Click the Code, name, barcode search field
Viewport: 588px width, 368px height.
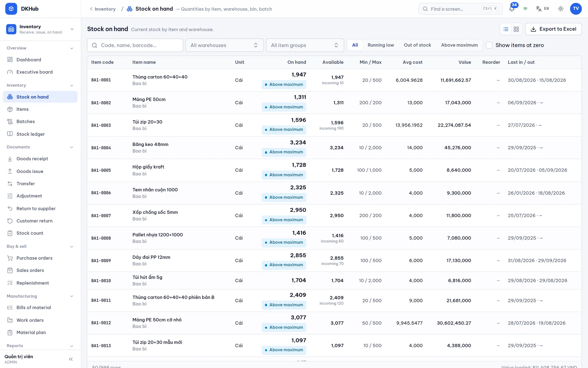[x=135, y=45]
